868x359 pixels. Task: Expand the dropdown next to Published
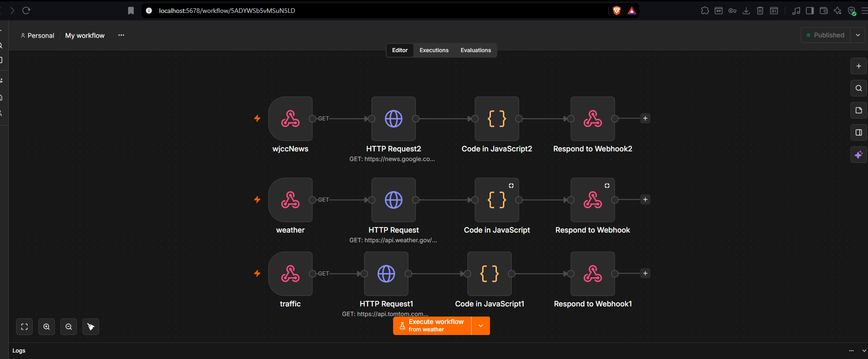click(858, 35)
